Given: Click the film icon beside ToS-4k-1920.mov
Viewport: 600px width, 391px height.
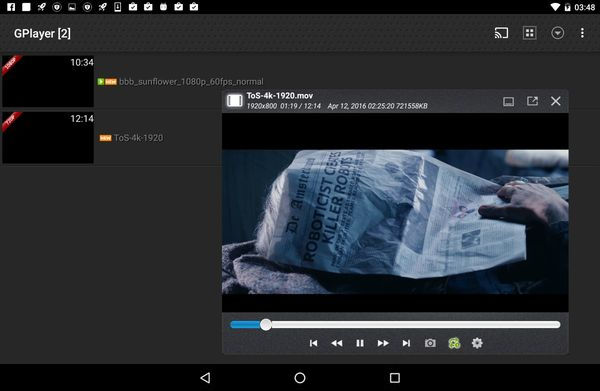Looking at the screenshot, I should 235,101.
